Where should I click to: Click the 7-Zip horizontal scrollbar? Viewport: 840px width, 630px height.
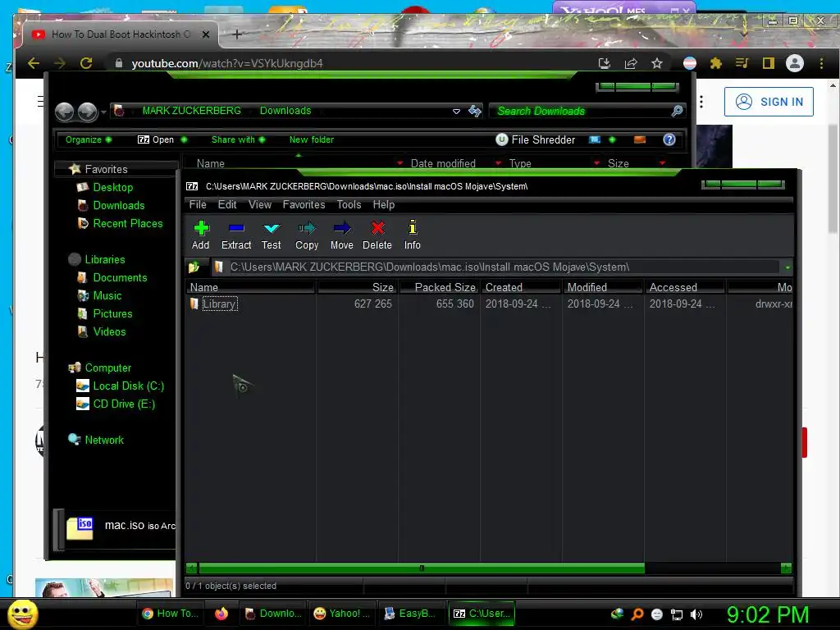(422, 568)
